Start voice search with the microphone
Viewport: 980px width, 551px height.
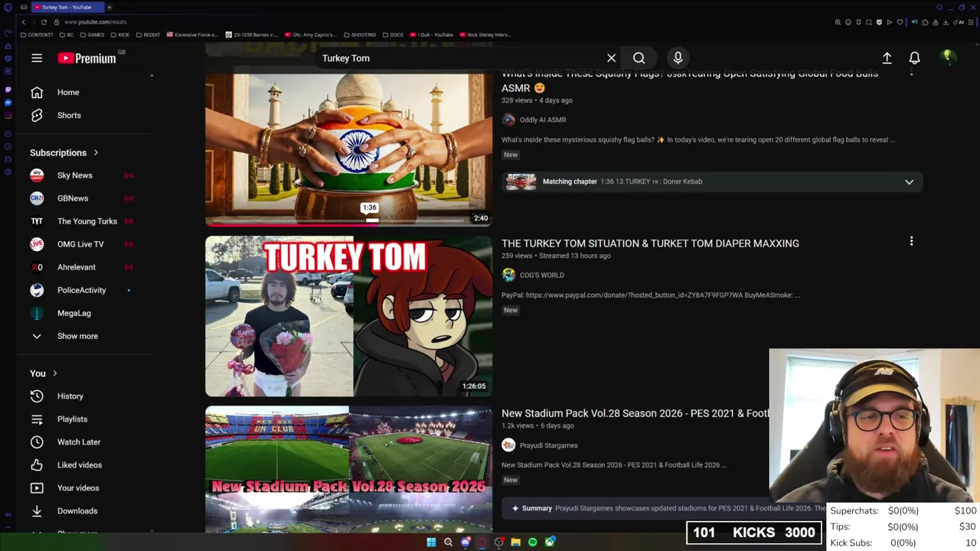coord(678,58)
